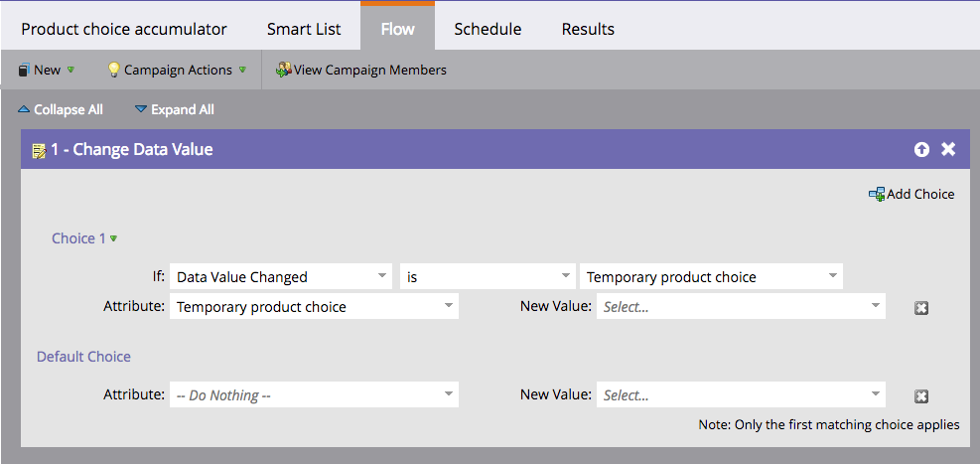Viewport: 980px width, 464px height.
Task: Click the Default Choice remove X icon
Action: 921,396
